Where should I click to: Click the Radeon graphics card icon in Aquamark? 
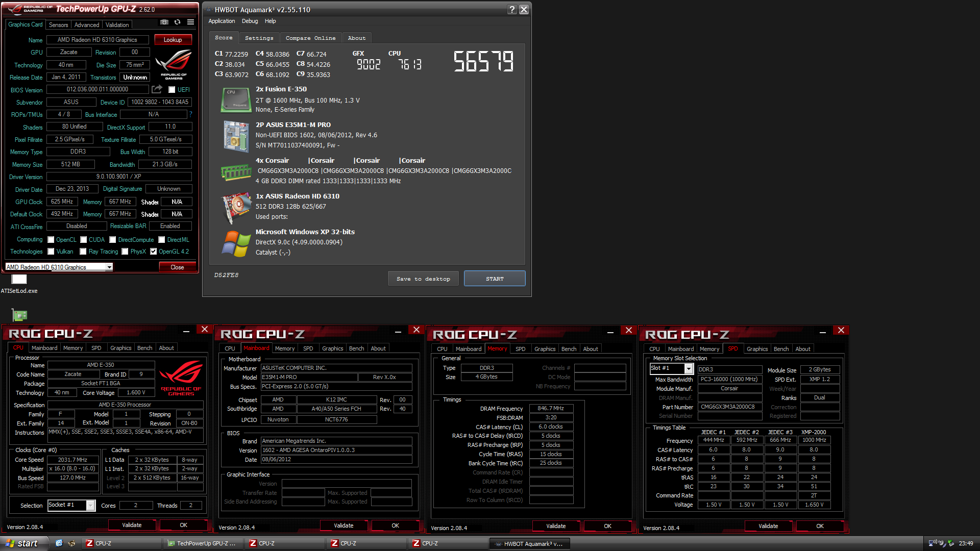click(x=235, y=209)
